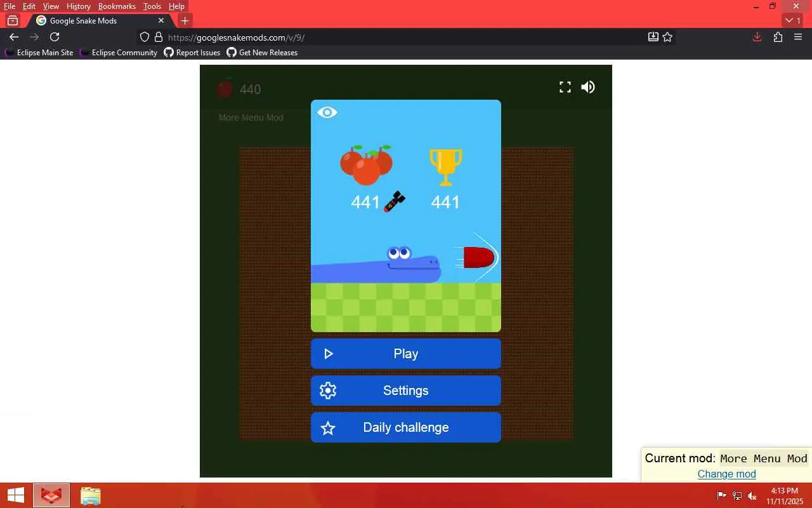Start the game with the Play button
This screenshot has height=508, width=812.
pos(406,354)
